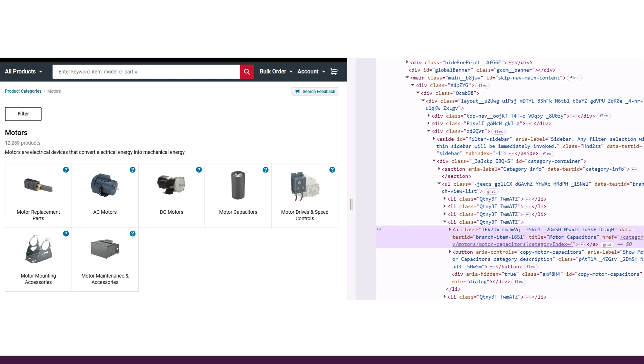Toggle the flex badge on the main element
The height and width of the screenshot is (364, 644).
click(x=574, y=78)
